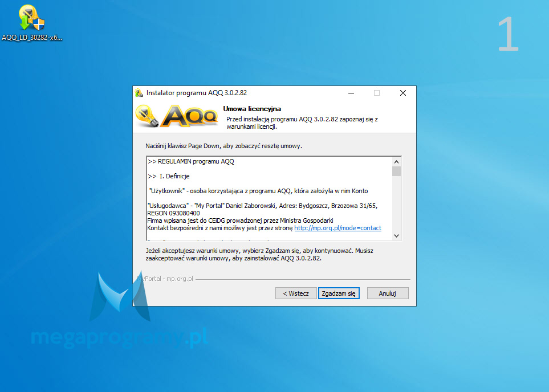The image size is (549, 392).
Task: Go back with the Wstecz button
Action: [296, 293]
